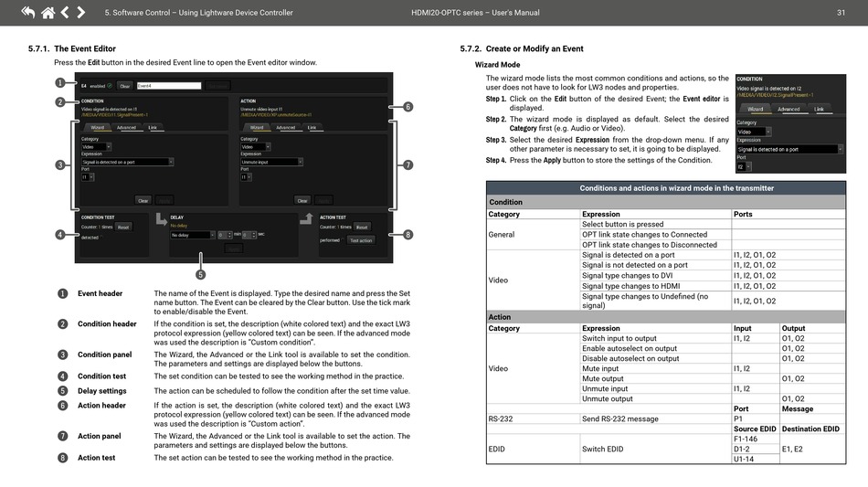The image size is (868, 487).
Task: Select Advanced tab in the Wizard Mode figure
Action: 789,109
